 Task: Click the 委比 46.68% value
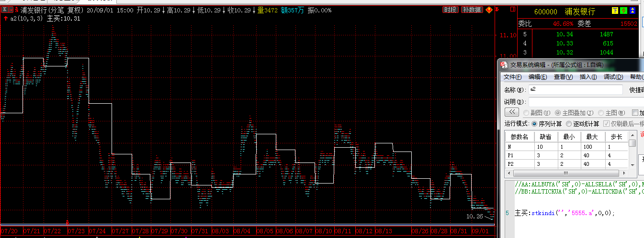[x=563, y=23]
